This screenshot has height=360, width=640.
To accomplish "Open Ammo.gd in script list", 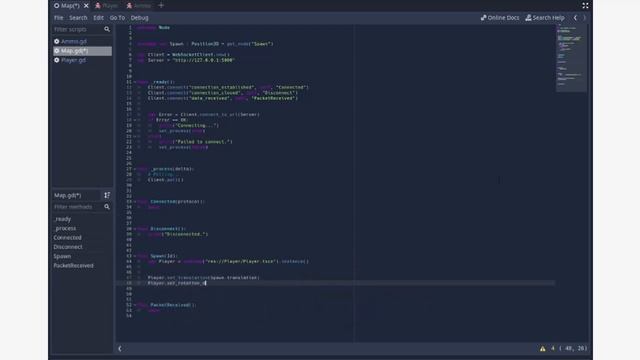I will 82,41.
